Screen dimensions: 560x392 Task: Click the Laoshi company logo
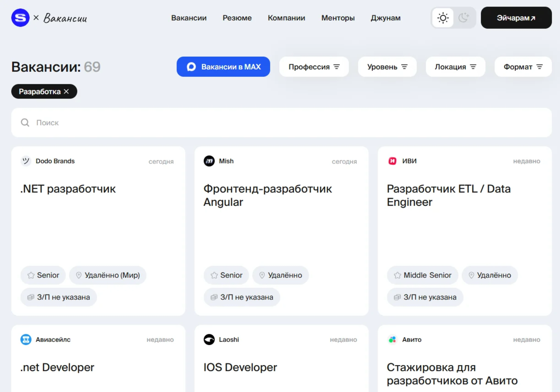(209, 340)
